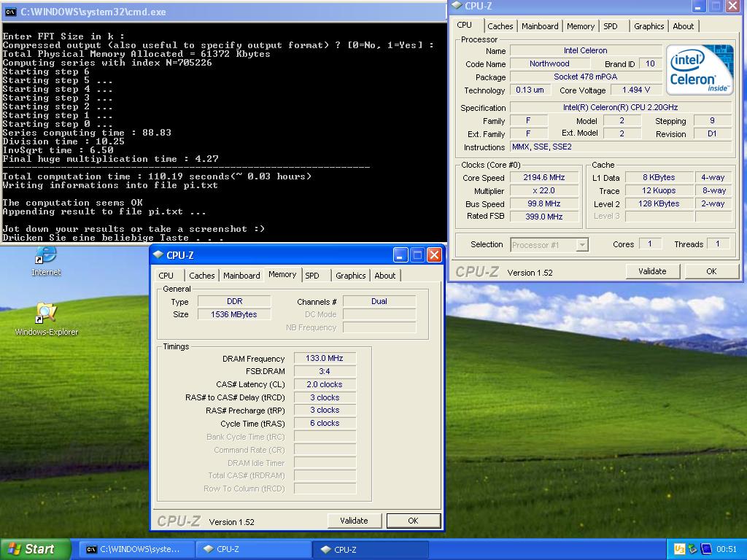Image resolution: width=747 pixels, height=560 pixels.
Task: Click the L1 Data 8 KBytes value
Action: [x=659, y=177]
